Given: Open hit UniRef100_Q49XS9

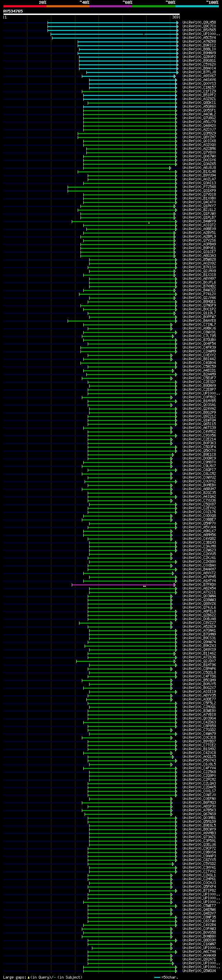Looking at the screenshot, I should [x=199, y=649].
